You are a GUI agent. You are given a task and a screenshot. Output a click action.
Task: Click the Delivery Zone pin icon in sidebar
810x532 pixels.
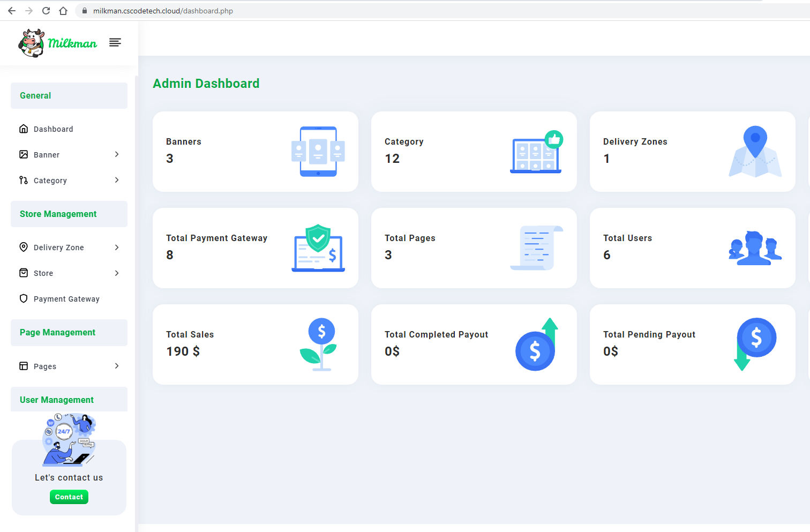click(x=24, y=247)
